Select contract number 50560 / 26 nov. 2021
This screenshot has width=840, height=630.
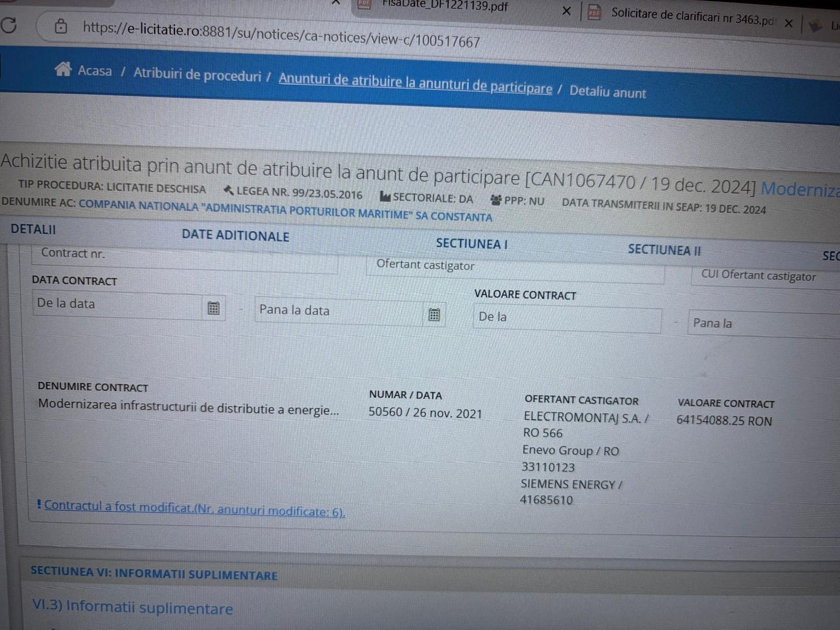(425, 413)
